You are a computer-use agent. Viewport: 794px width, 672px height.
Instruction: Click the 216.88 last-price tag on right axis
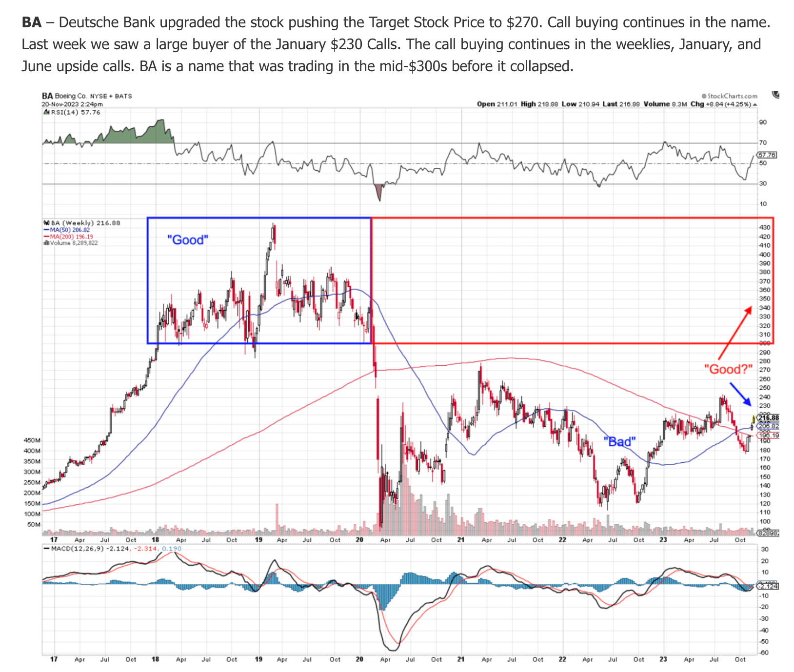click(769, 418)
